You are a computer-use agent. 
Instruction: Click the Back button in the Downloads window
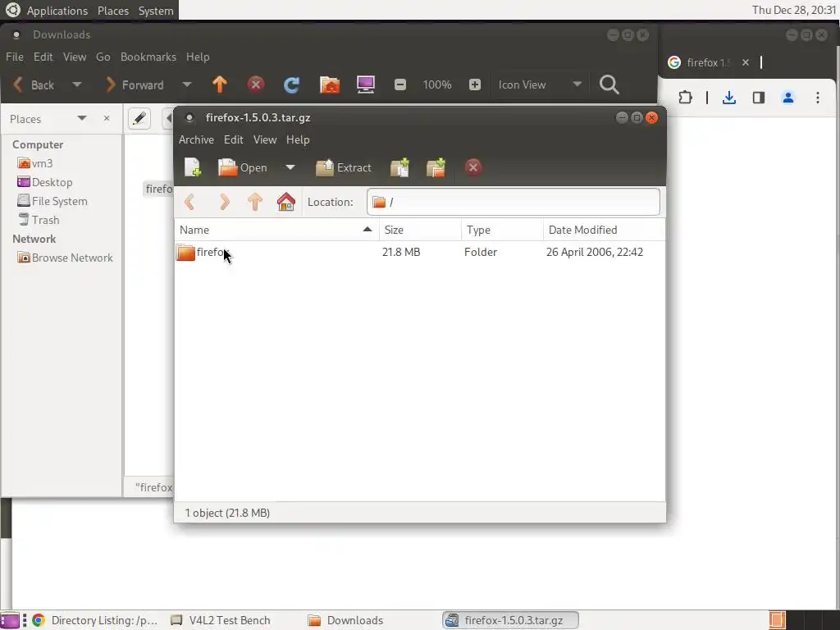(x=34, y=84)
